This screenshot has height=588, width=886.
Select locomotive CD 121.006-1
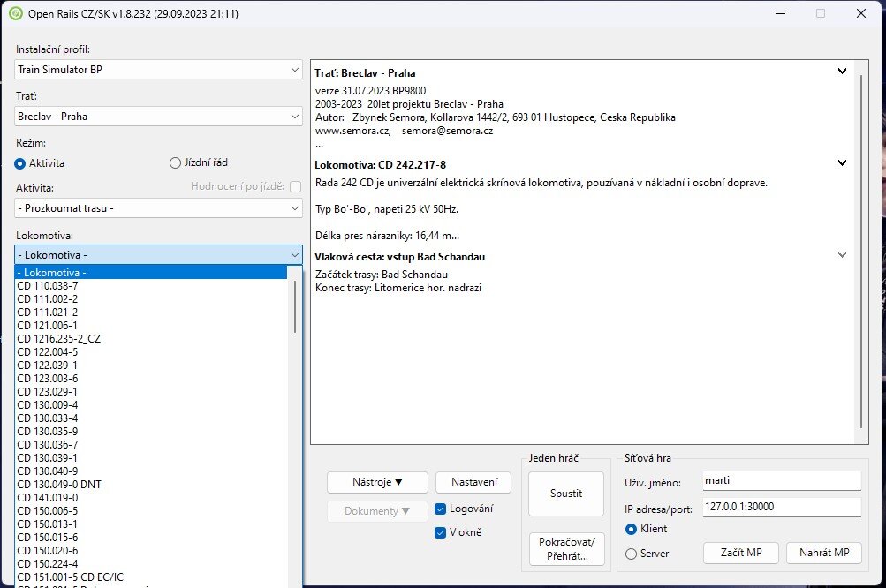(x=151, y=326)
